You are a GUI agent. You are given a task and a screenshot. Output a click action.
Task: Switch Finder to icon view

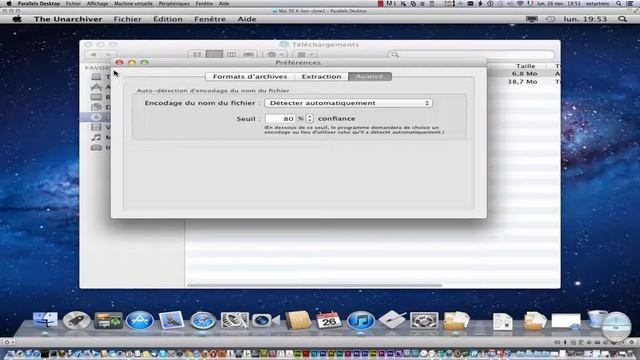click(x=197, y=54)
